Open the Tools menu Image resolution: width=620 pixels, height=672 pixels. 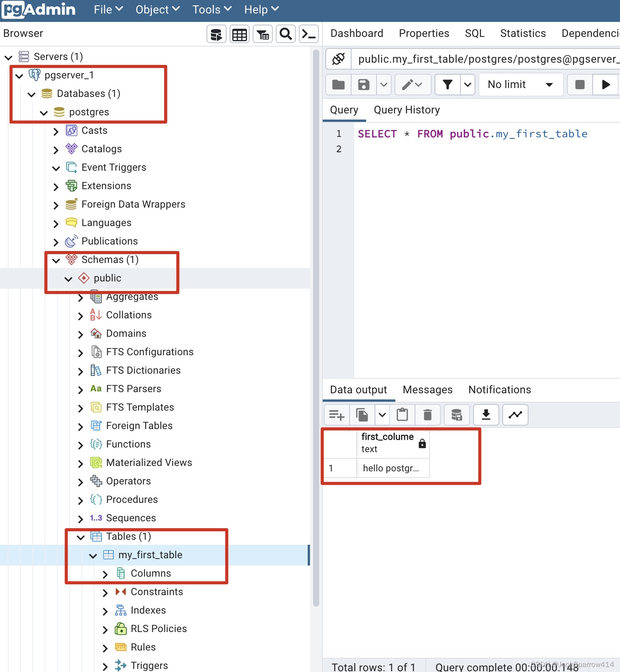coord(212,10)
